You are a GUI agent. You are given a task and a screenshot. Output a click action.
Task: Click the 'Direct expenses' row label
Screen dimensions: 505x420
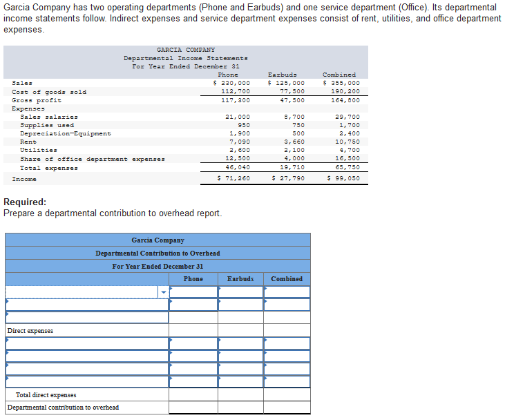[30, 331]
